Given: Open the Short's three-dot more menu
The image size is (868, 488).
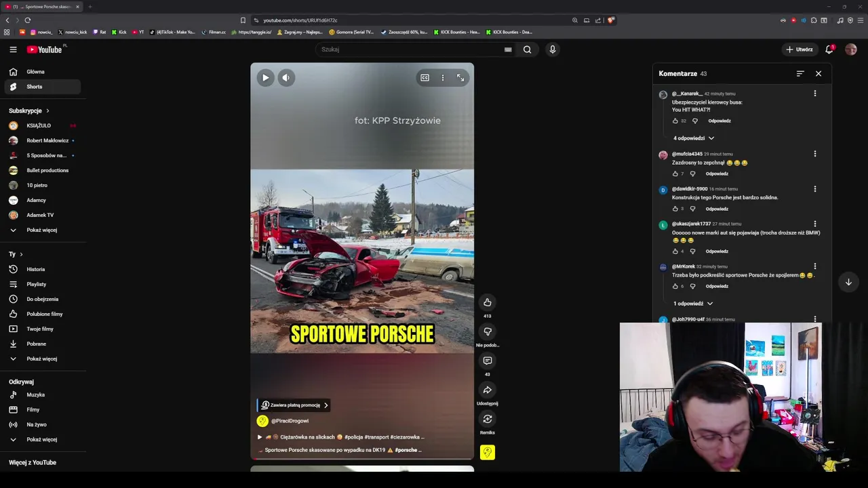Looking at the screenshot, I should (x=443, y=78).
